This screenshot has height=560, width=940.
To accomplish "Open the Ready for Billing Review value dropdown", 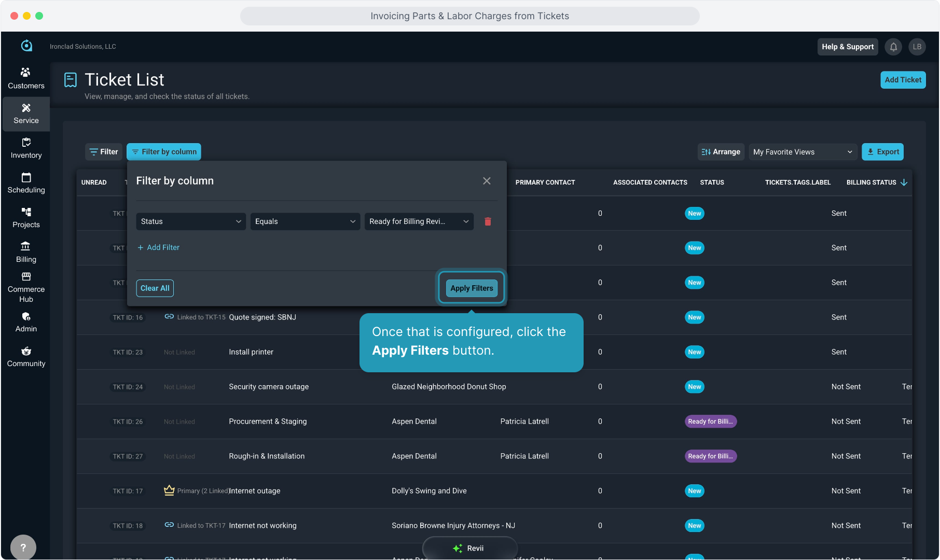I will pos(419,221).
